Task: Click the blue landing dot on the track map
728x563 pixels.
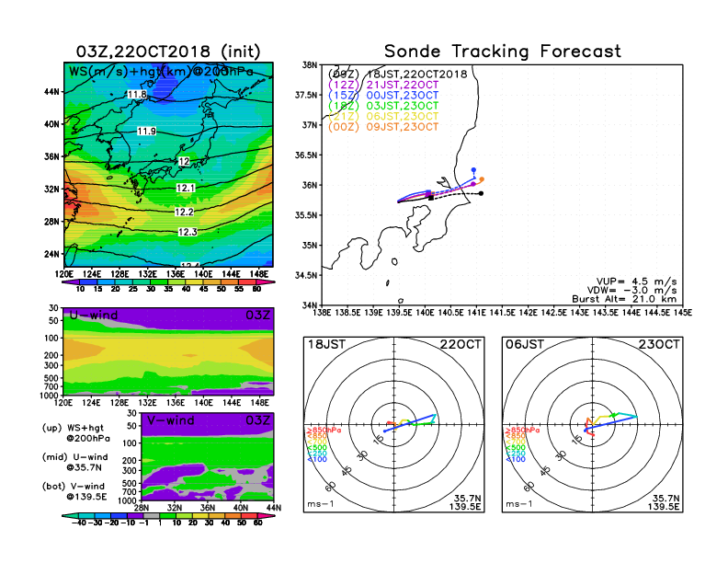Action: pyautogui.click(x=473, y=170)
